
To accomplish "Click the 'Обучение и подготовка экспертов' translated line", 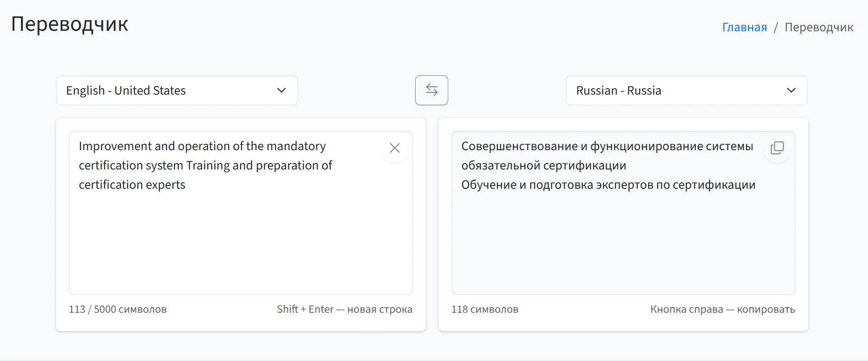I will point(608,185).
